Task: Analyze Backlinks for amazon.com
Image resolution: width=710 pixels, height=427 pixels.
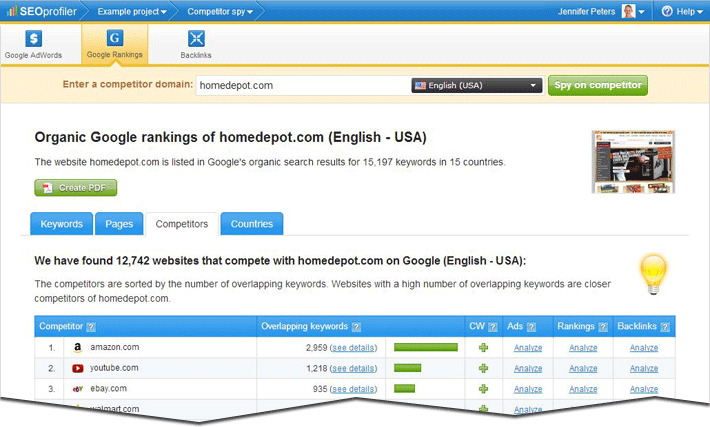Action: [644, 348]
